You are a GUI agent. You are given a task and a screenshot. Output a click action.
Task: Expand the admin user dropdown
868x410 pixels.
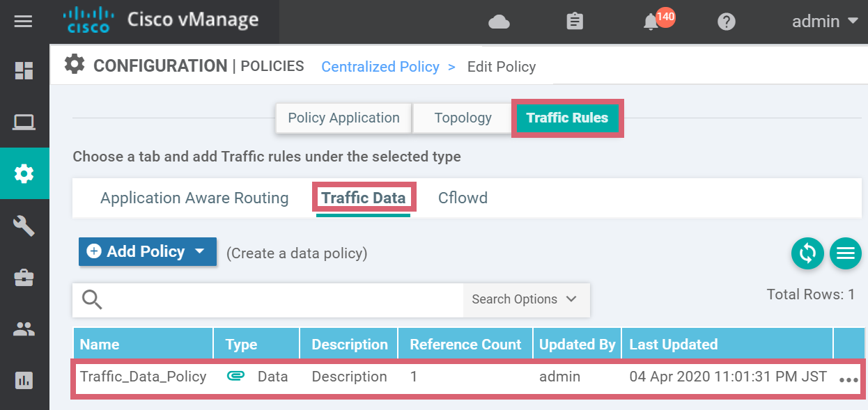point(825,22)
